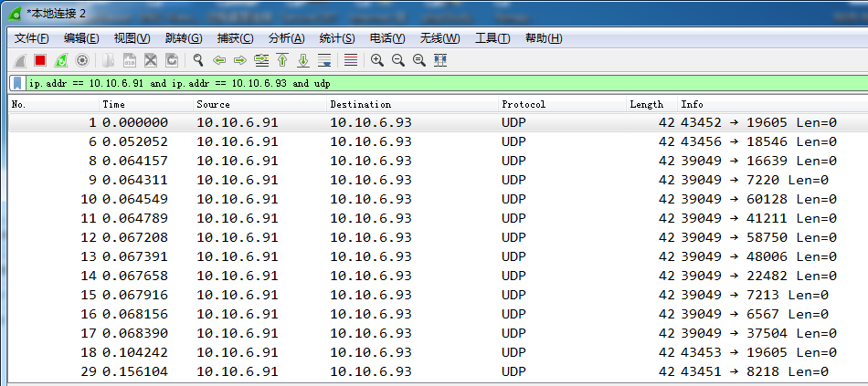
Task: Sort by the Length column header
Action: [x=652, y=105]
